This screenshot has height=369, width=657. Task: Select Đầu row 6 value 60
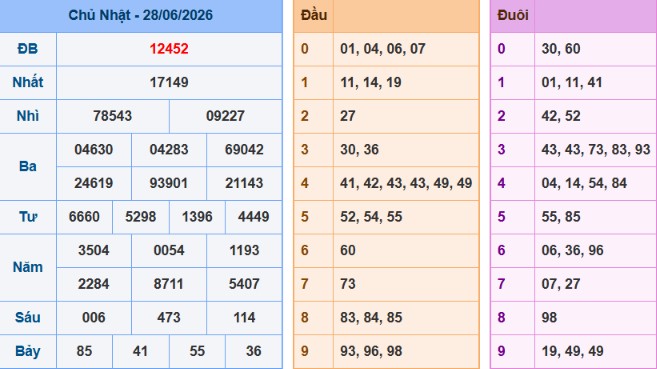pos(348,250)
